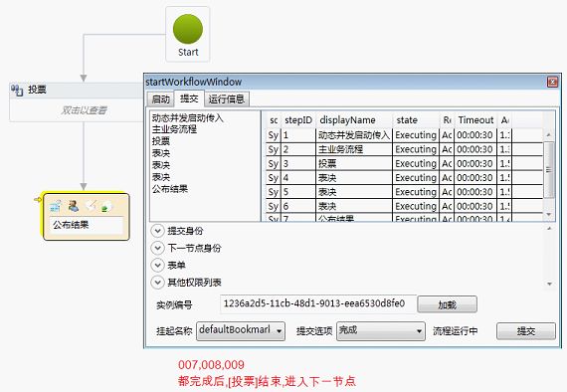Click the 实例编号 input field
This screenshot has height=392, width=567.
point(318,303)
